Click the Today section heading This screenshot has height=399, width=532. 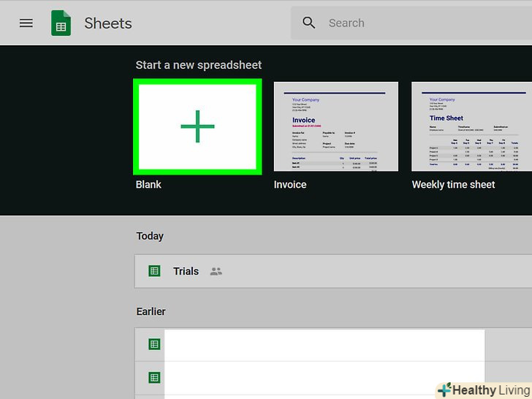(x=150, y=236)
